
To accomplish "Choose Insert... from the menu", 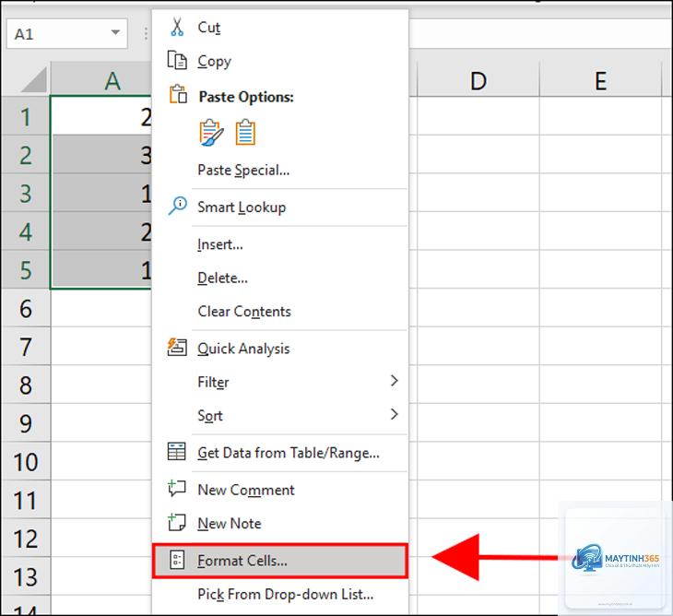I will pos(279,244).
